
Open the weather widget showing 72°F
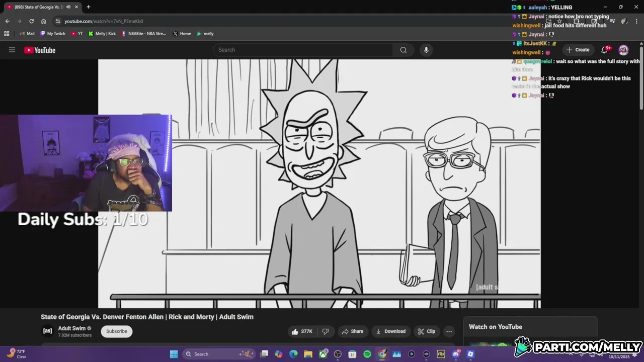16,354
